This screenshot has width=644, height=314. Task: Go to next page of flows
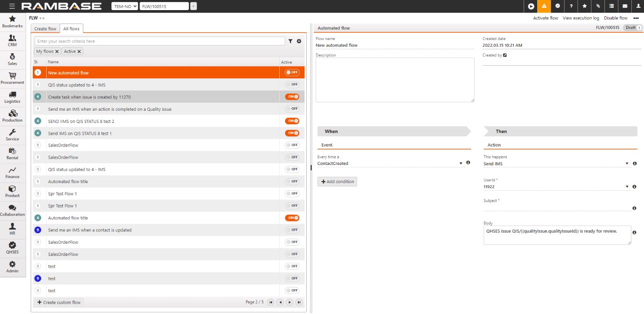pyautogui.click(x=289, y=302)
